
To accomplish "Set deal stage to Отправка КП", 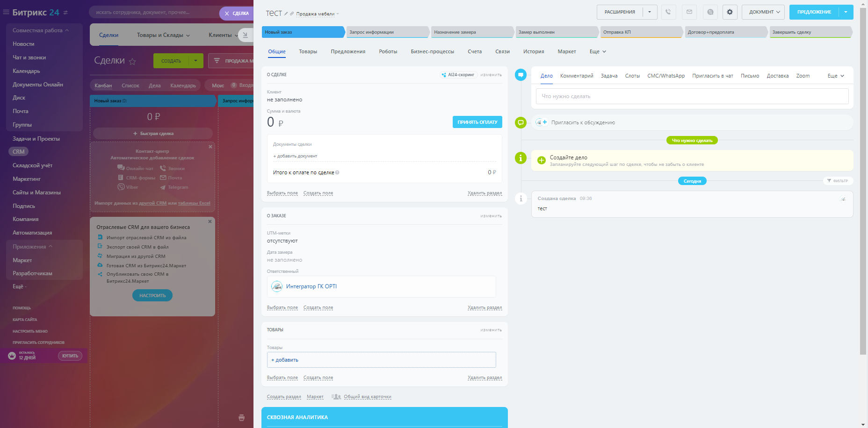I will pos(641,32).
